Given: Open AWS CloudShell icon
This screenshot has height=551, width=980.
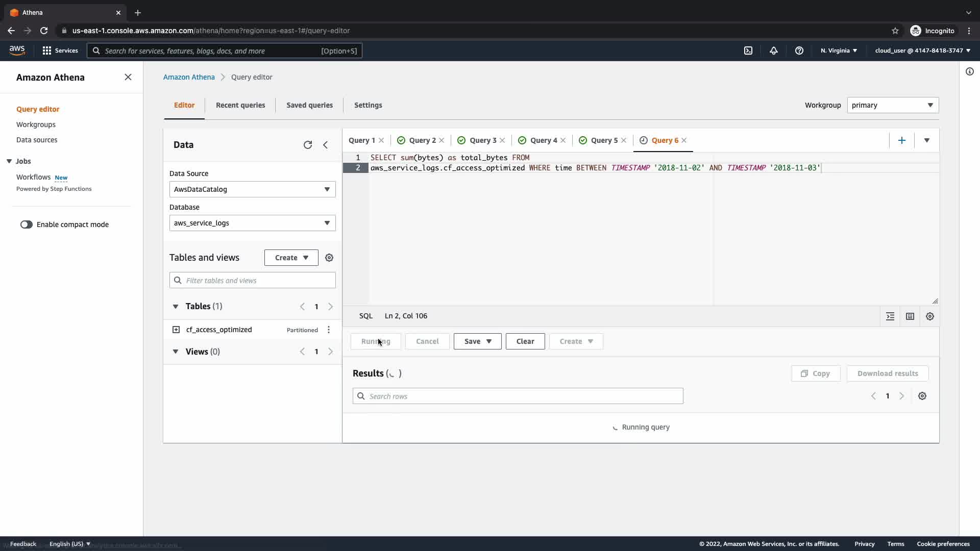Looking at the screenshot, I should [x=748, y=51].
